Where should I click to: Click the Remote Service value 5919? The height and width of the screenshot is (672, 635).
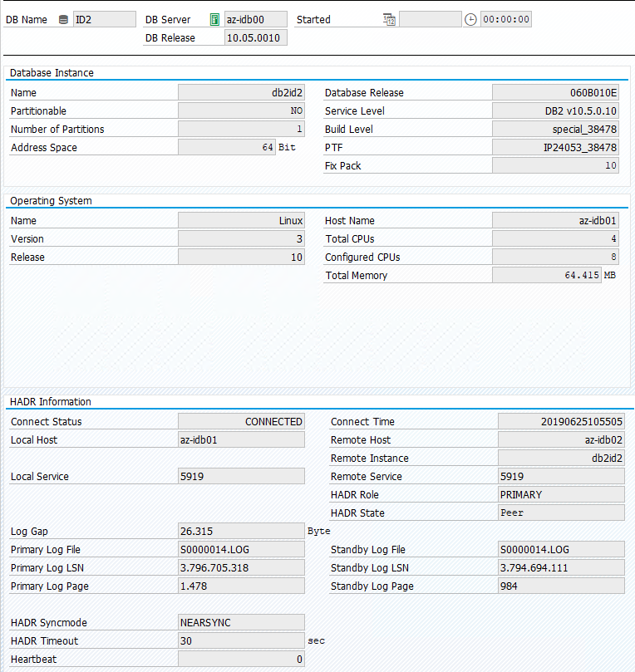pyautogui.click(x=561, y=477)
